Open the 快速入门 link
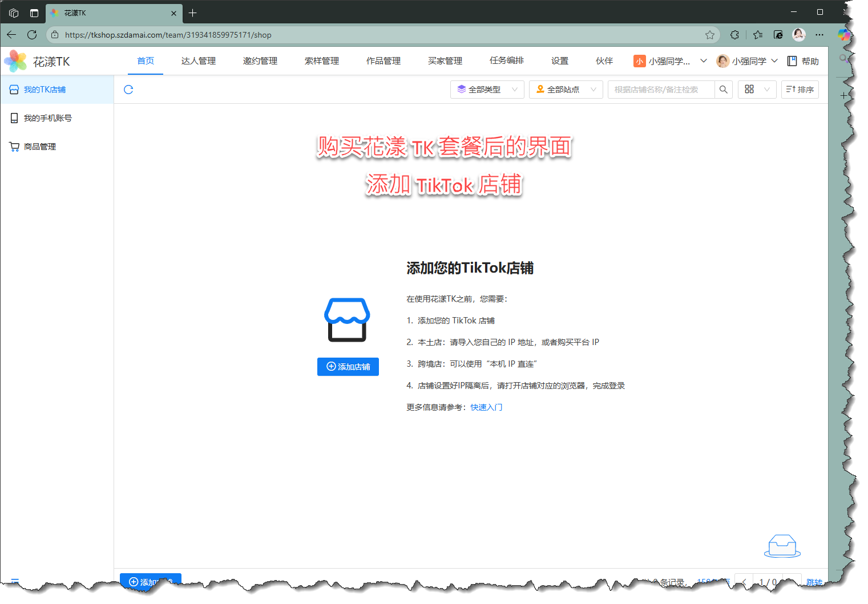This screenshot has width=868, height=604. (x=486, y=407)
